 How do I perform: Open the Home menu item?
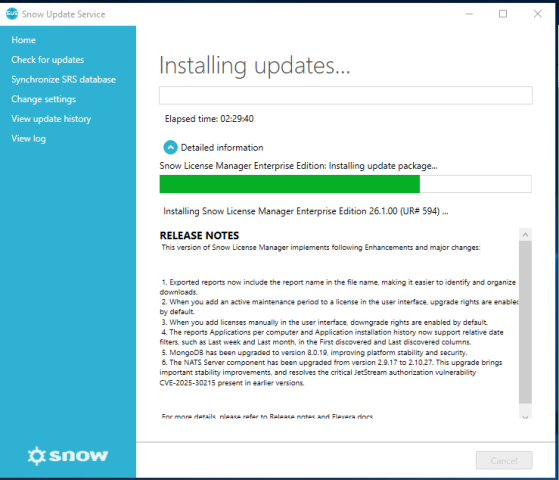(24, 40)
